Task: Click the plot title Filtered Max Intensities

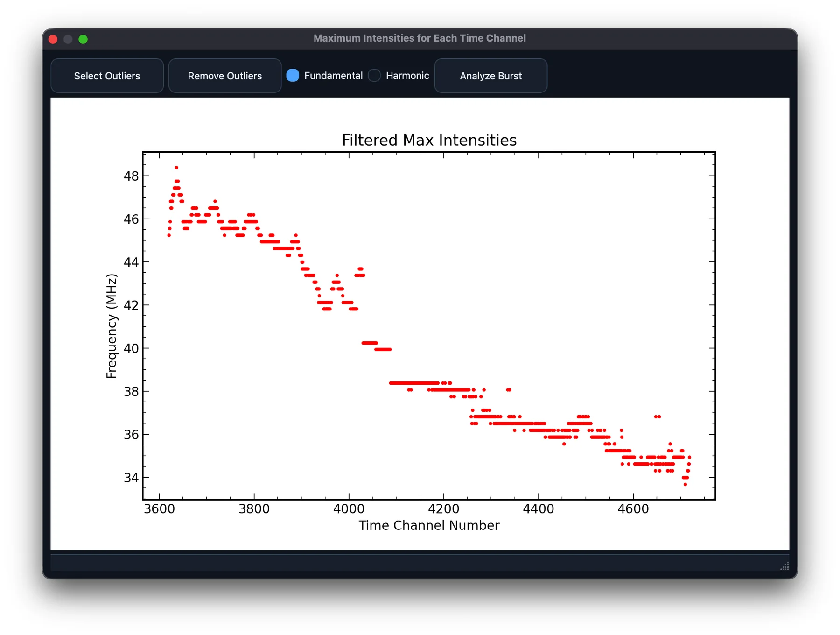Action: coord(429,140)
